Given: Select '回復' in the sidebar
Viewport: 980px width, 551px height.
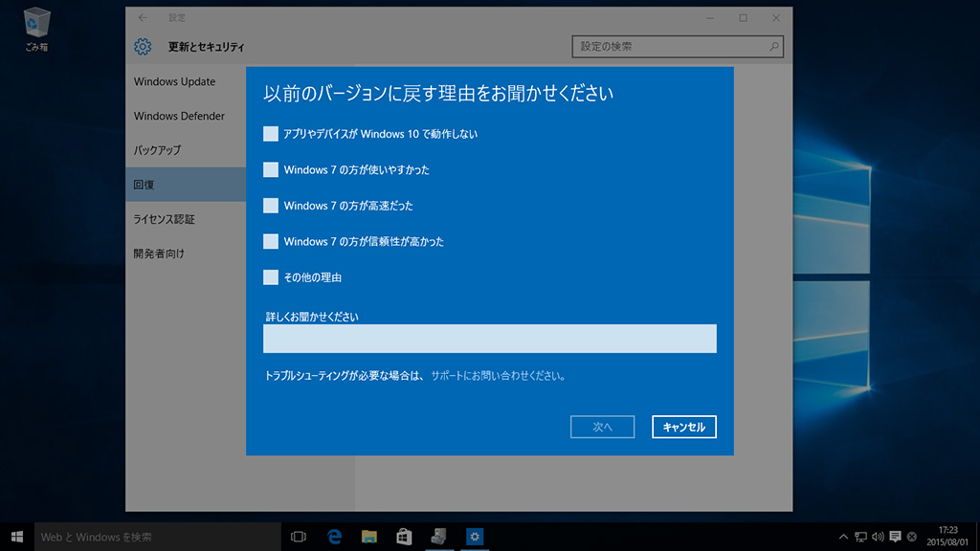Looking at the screenshot, I should [x=186, y=185].
